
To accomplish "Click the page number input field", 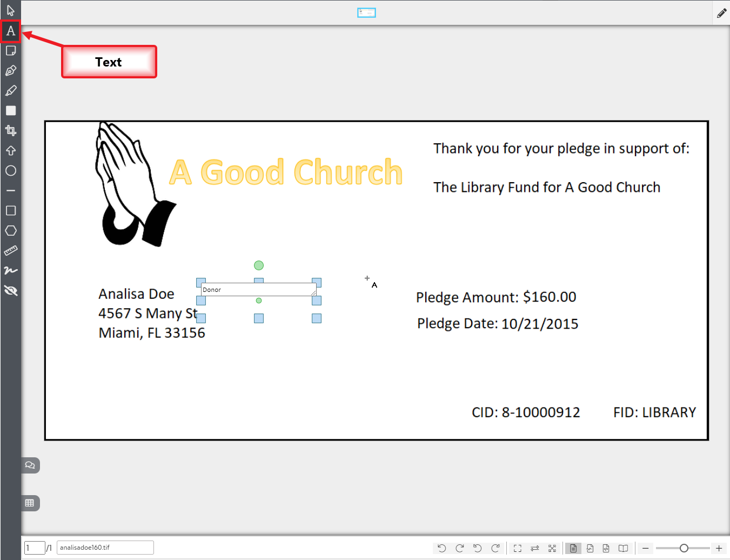I will [x=34, y=548].
